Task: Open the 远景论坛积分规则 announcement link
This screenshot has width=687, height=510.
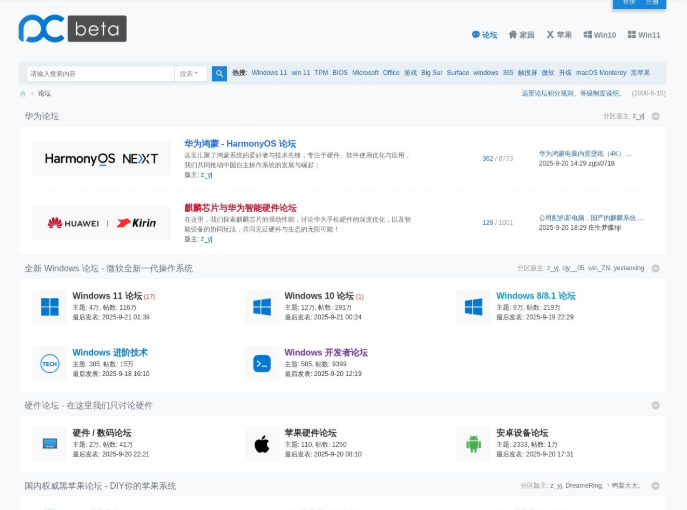Action: point(571,93)
